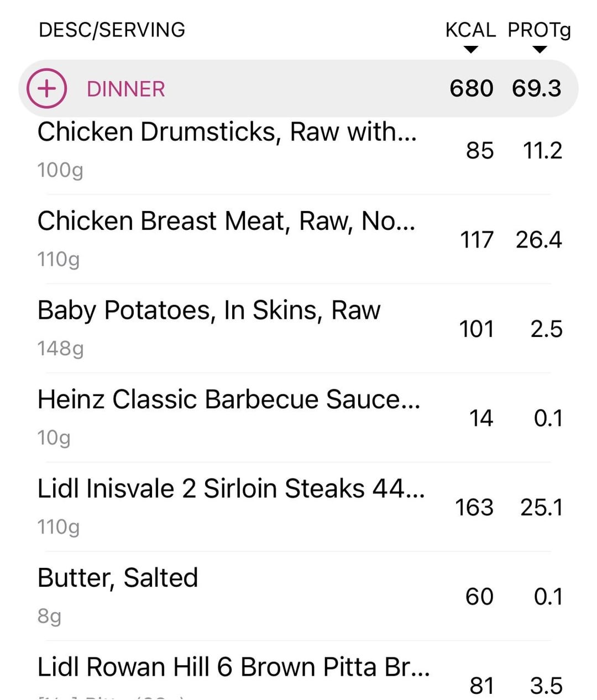Tap the 148g serving under Baby Potatoes
597x700 pixels.
(x=60, y=349)
